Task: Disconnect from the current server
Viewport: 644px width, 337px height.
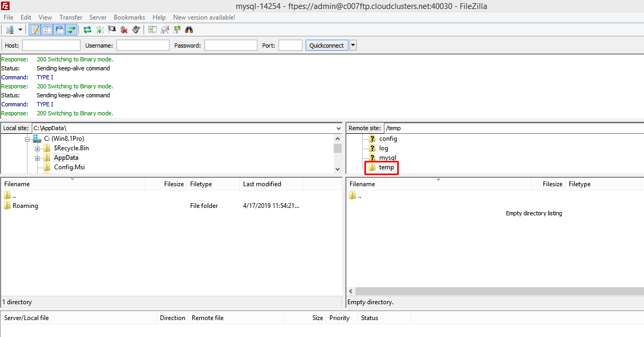Action: (124, 30)
